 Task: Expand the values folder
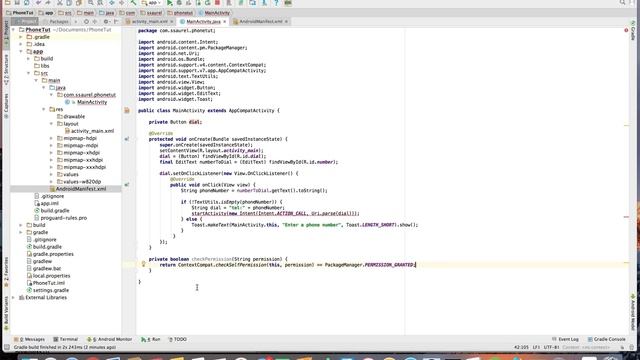(51, 174)
